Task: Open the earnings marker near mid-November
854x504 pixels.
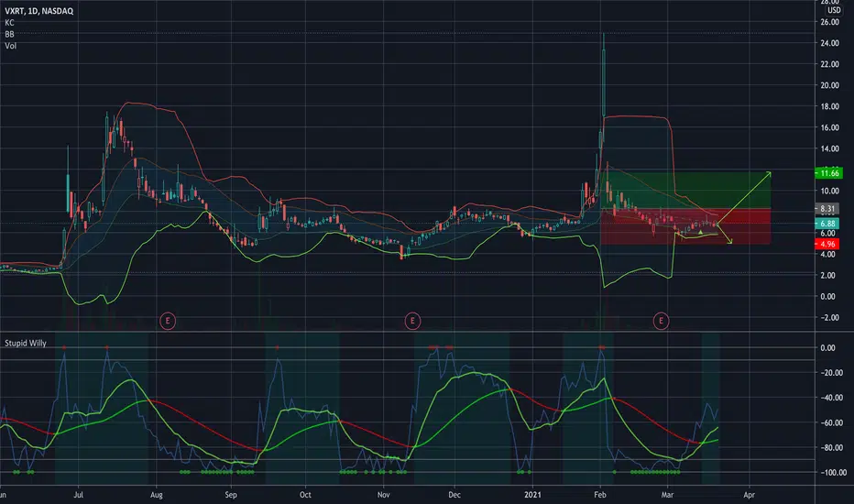Action: coord(412,321)
